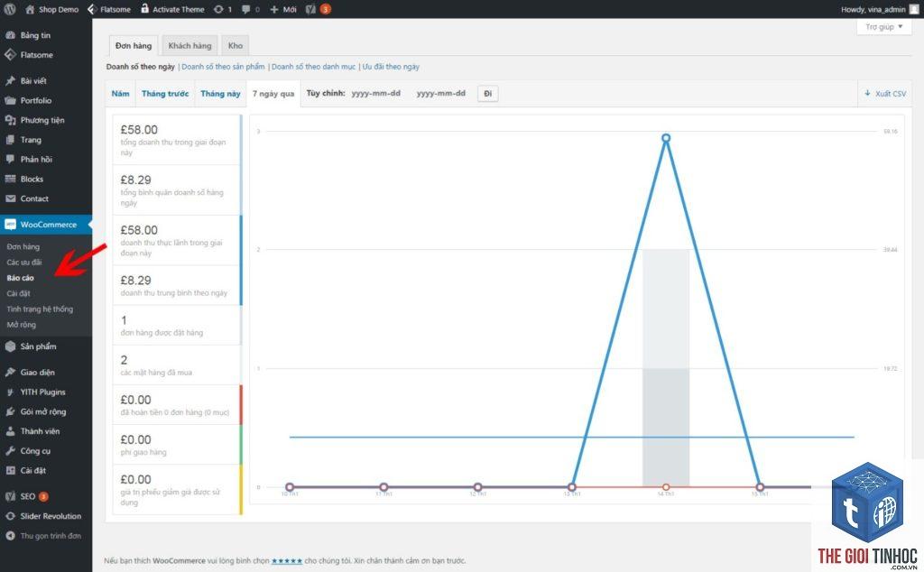Open Tình trạng hệ thống submenu
The image size is (924, 572).
(40, 309)
